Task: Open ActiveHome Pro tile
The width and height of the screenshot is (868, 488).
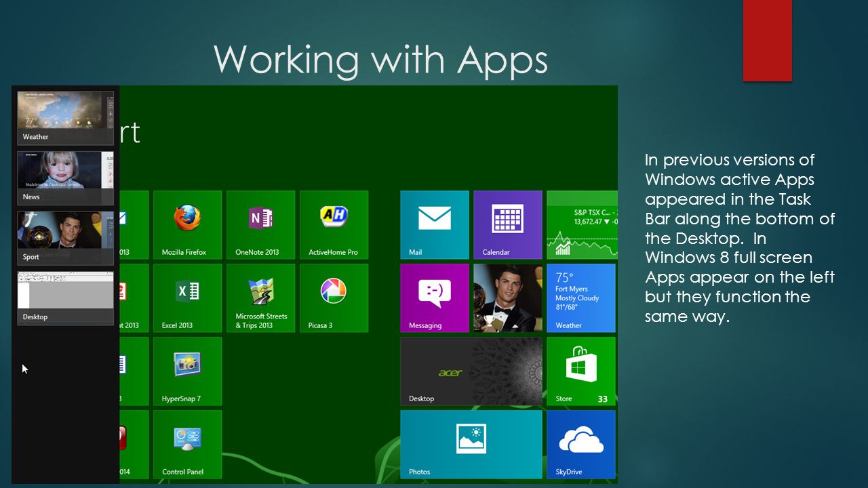Action: pyautogui.click(x=334, y=225)
